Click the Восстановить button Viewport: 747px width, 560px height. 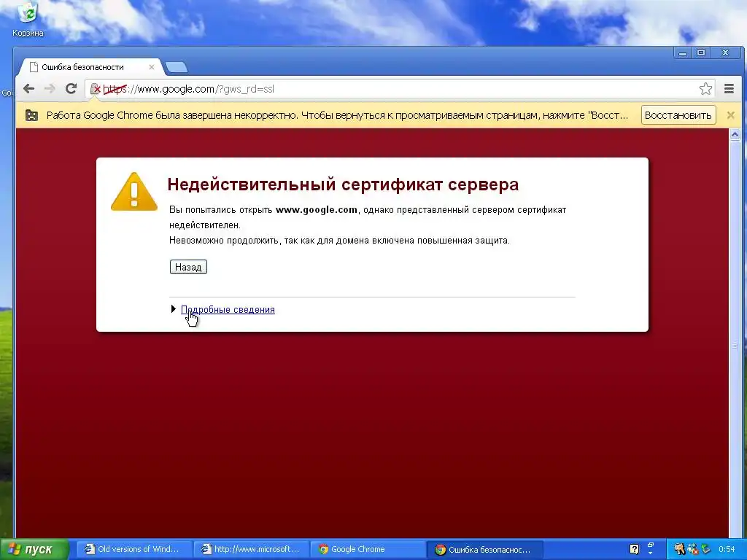coord(678,115)
